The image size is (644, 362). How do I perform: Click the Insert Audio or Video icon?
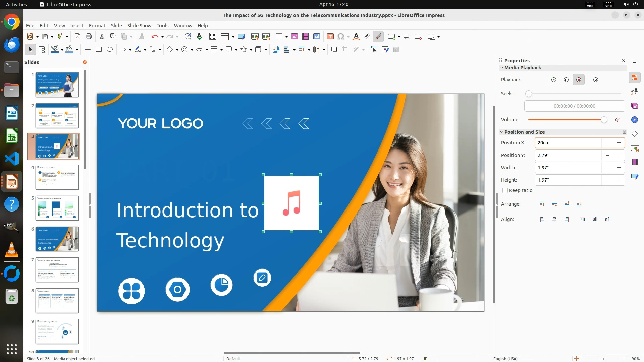305,37
